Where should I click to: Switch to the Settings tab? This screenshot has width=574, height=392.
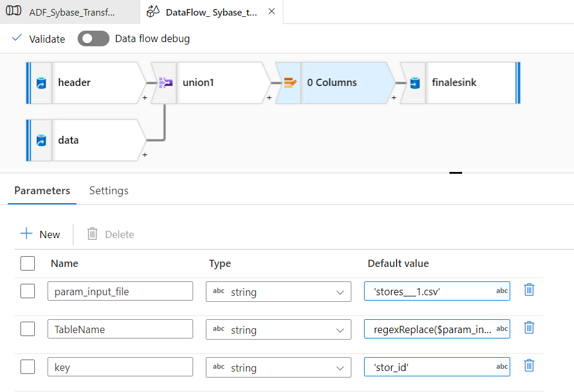(x=109, y=191)
